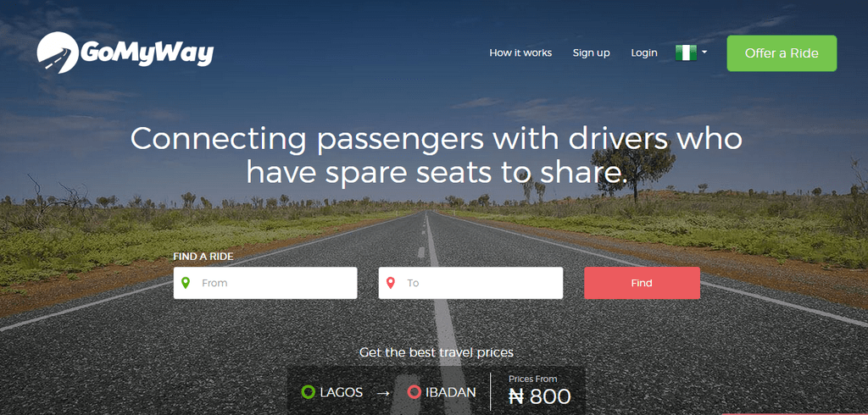Click the red map pin in To field

click(x=391, y=283)
